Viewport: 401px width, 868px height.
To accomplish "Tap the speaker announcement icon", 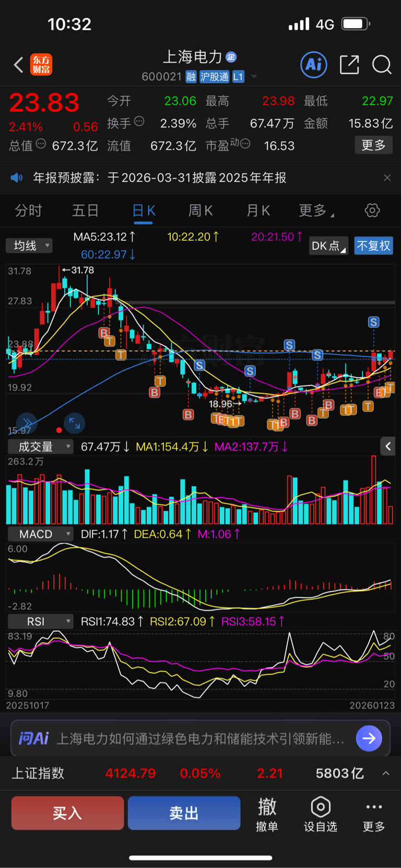I will (17, 178).
